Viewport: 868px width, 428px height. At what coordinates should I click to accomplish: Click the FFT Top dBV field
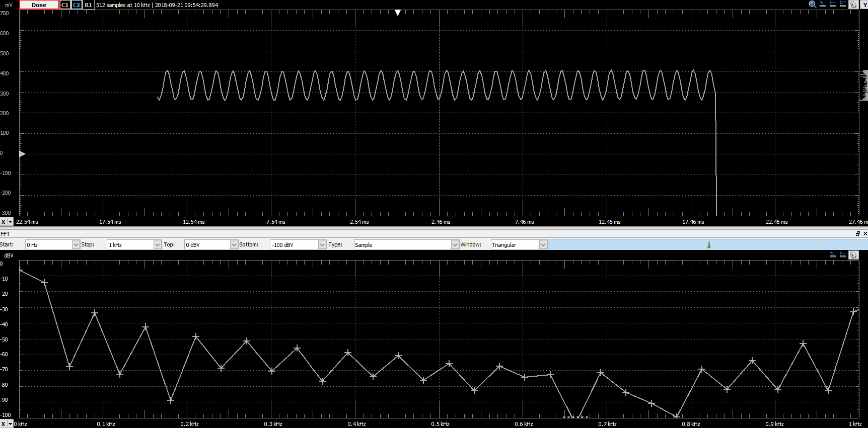coord(207,244)
